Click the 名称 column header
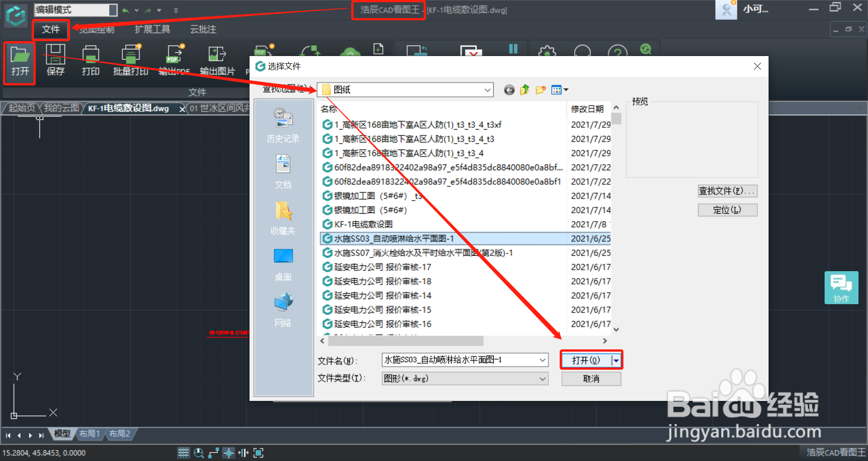The height and width of the screenshot is (461, 868). (x=329, y=109)
